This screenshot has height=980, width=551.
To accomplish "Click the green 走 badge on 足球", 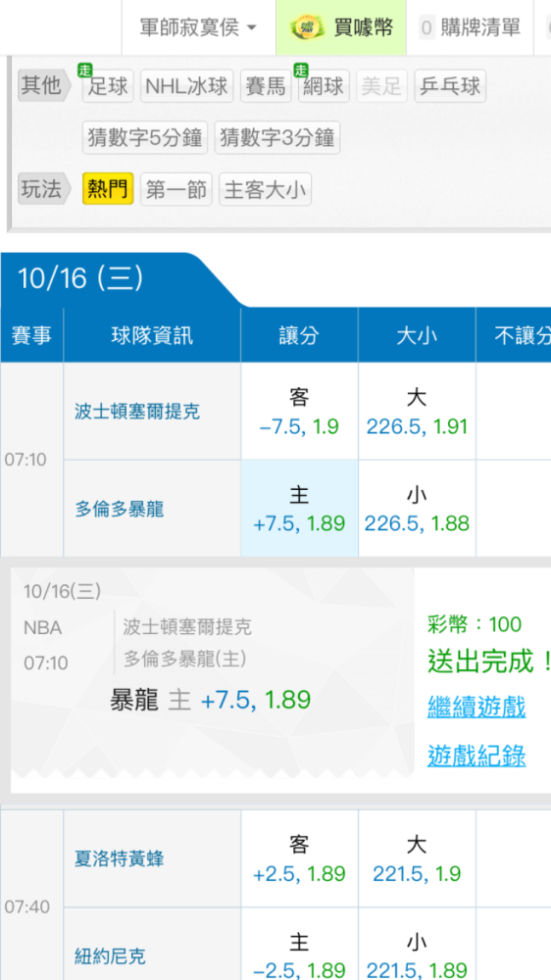I will pyautogui.click(x=84, y=71).
